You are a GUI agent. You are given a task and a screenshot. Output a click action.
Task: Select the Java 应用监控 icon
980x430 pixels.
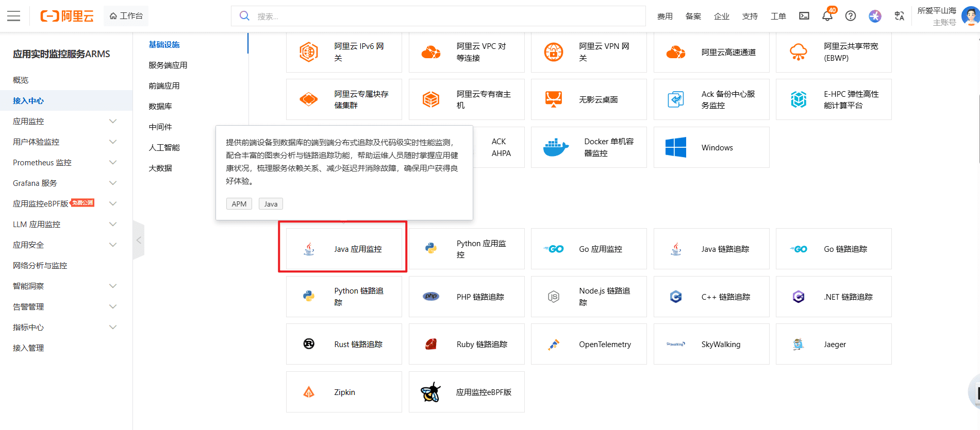[x=309, y=249]
